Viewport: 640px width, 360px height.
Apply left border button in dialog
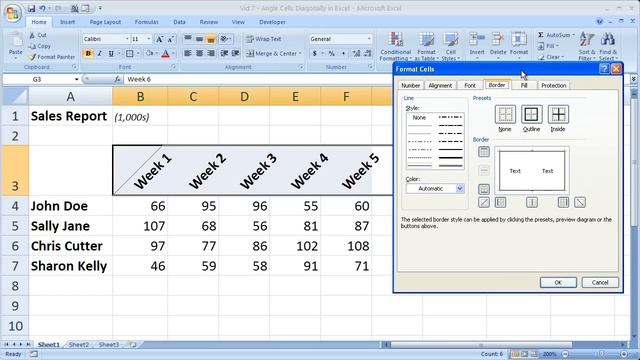click(x=500, y=202)
